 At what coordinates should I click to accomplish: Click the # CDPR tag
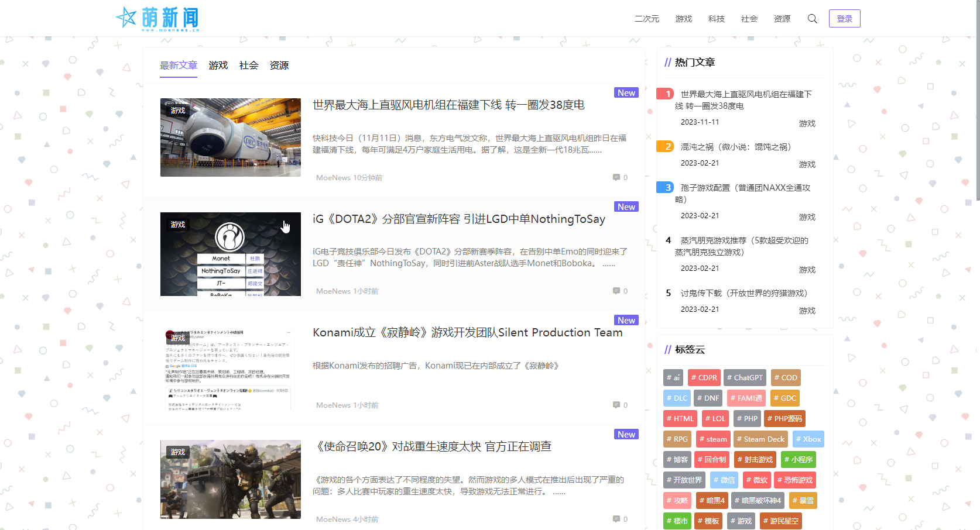[x=704, y=378]
